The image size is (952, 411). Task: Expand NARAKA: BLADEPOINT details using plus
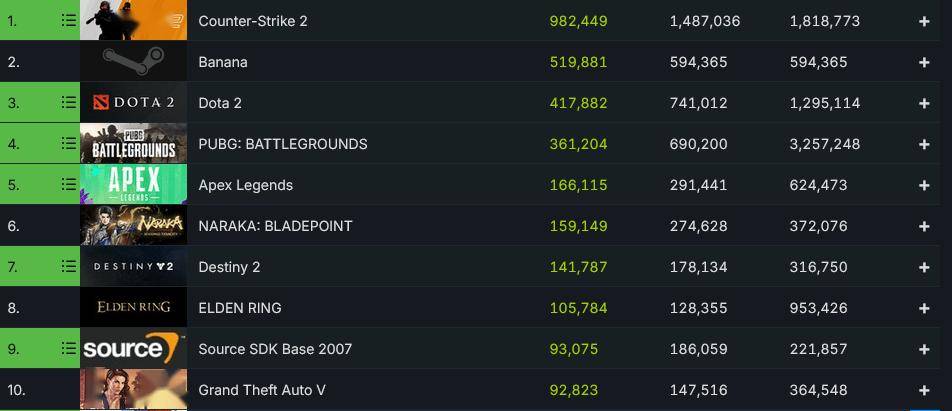[924, 226]
